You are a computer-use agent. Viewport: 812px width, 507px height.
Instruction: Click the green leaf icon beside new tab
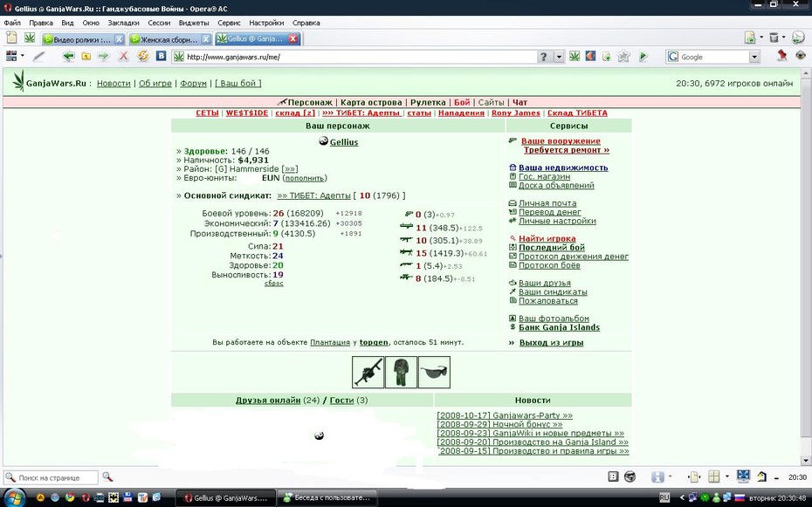(x=30, y=38)
